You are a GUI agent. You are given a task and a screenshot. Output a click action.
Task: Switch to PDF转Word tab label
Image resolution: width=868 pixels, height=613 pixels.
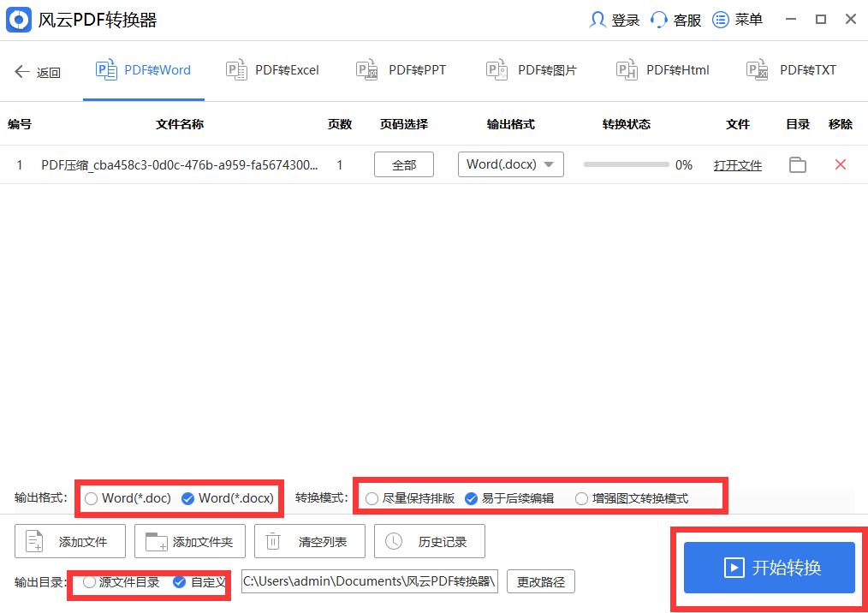point(158,70)
